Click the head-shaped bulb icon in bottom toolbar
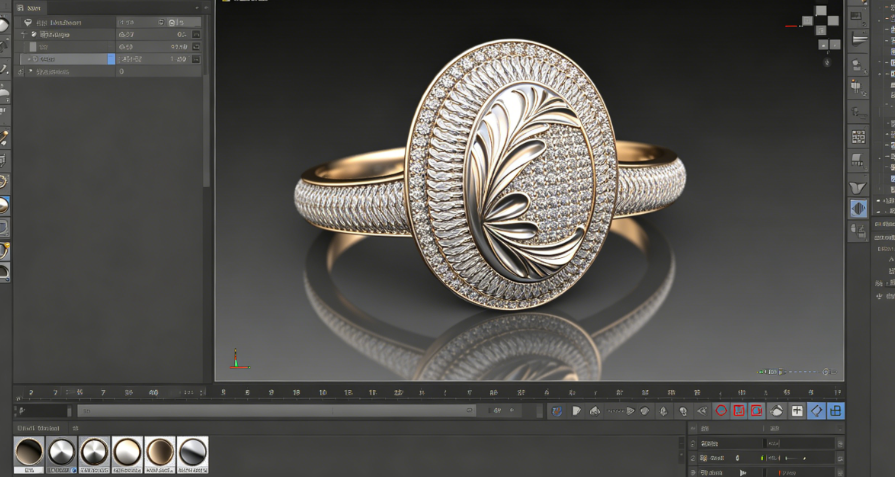The height and width of the screenshot is (477, 895). (683, 411)
